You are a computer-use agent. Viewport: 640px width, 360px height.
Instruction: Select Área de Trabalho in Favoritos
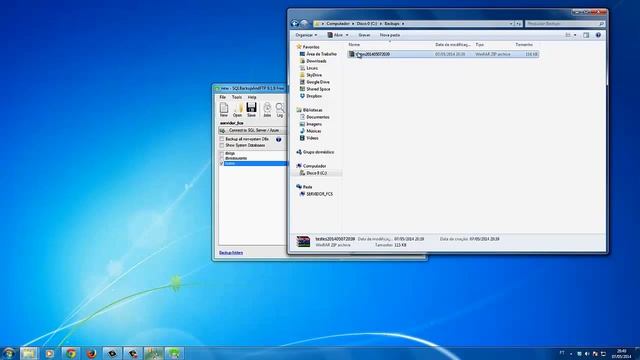tap(318, 54)
